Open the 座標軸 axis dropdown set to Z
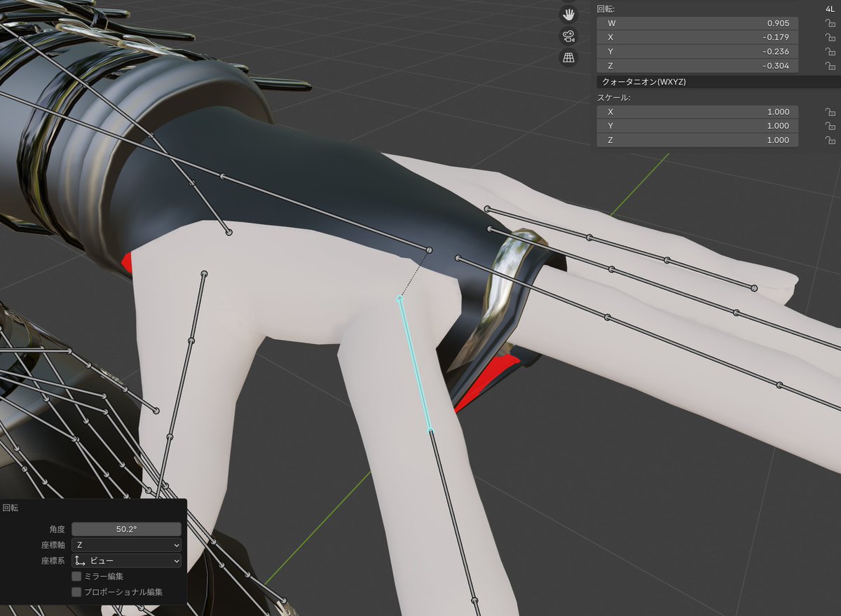The height and width of the screenshot is (616, 841). click(126, 545)
